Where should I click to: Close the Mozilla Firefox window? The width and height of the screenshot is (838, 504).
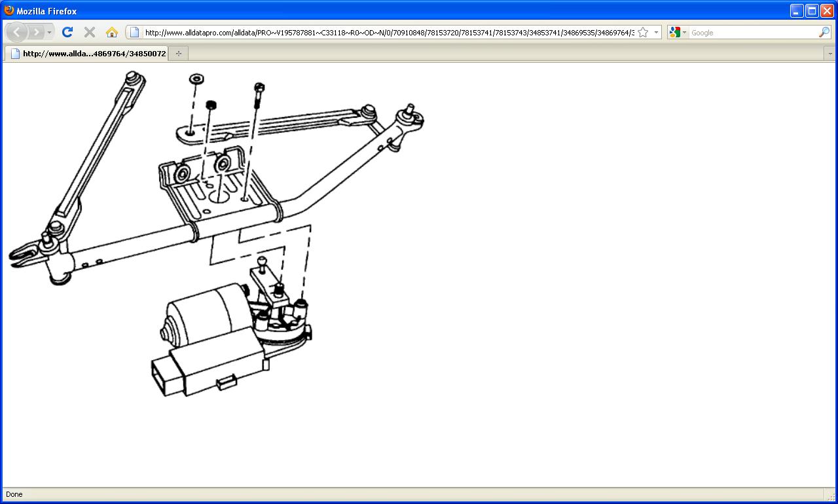[x=827, y=10]
